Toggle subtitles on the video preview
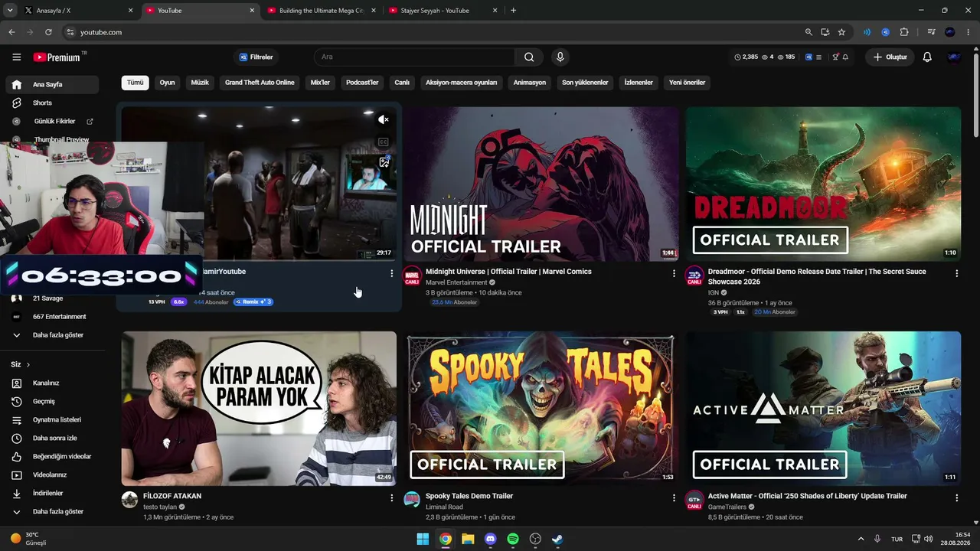 click(384, 142)
